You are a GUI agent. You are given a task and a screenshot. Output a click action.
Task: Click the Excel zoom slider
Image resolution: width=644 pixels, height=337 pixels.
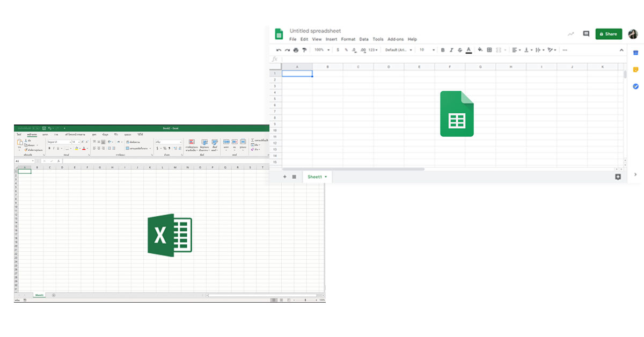[x=305, y=300]
